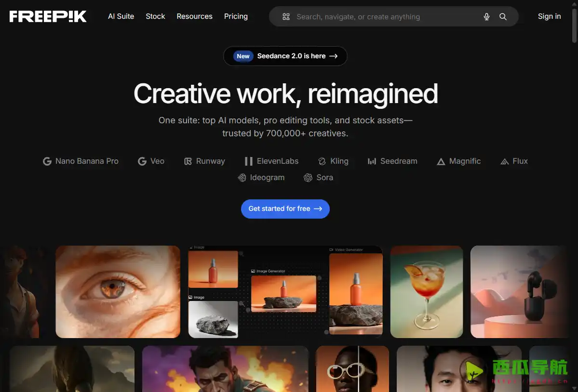Screen dimensions: 578x392
Task: Click the Ideogram model icon
Action: (242, 178)
